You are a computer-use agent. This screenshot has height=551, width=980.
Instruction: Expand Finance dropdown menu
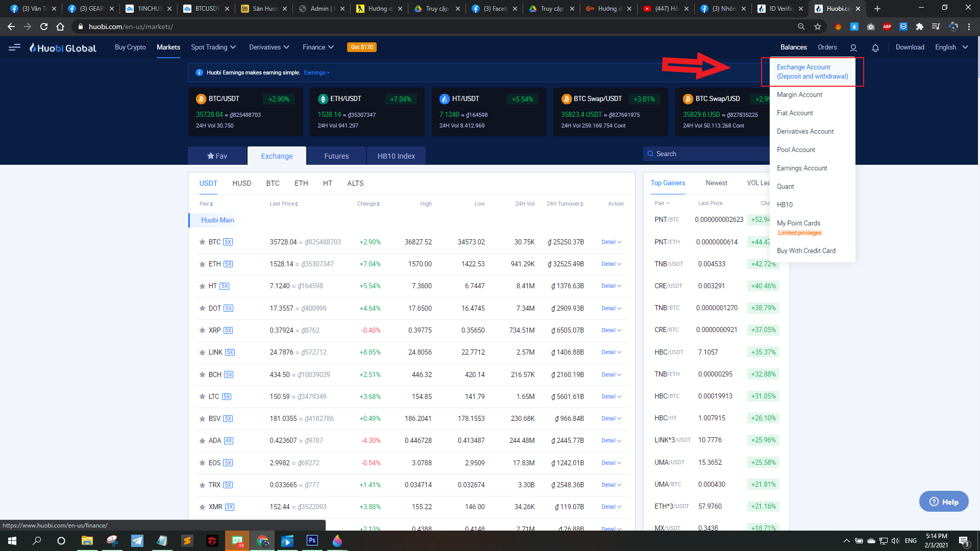pos(318,47)
